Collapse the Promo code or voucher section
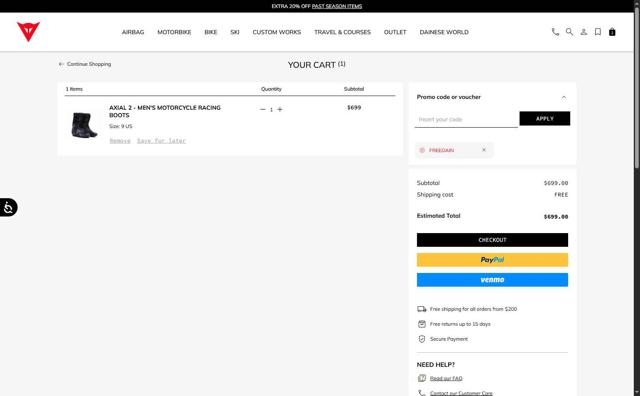The image size is (640, 396). pyautogui.click(x=564, y=97)
